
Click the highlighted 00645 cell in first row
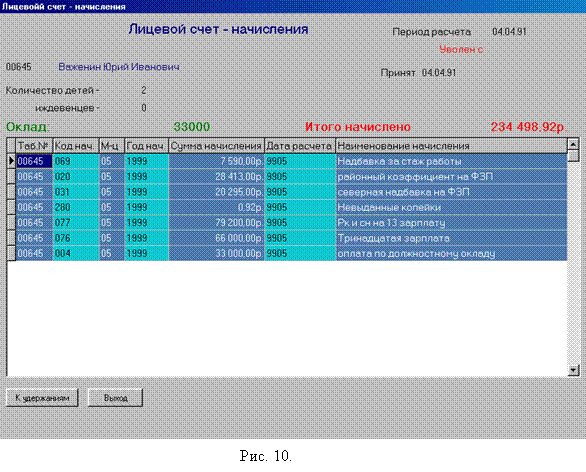coord(34,161)
